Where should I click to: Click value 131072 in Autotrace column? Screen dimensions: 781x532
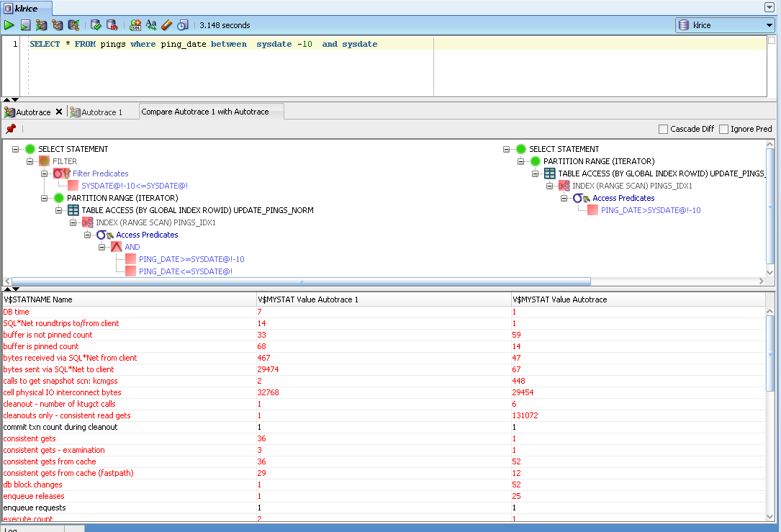[x=525, y=415]
